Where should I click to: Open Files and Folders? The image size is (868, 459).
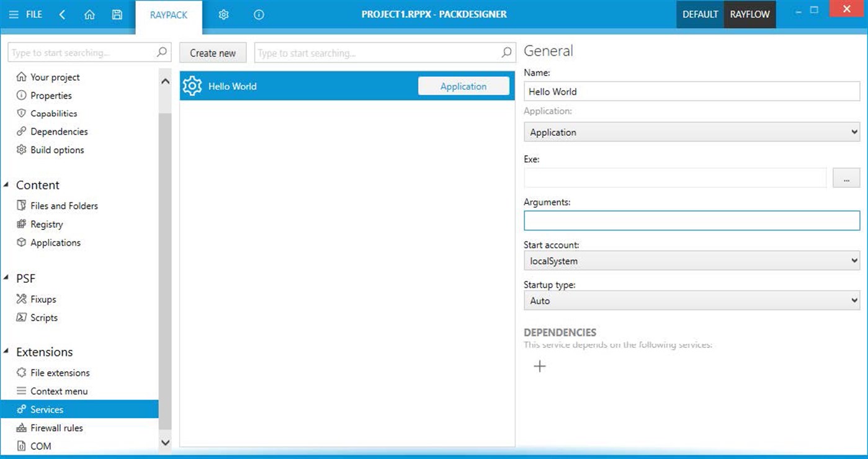64,206
